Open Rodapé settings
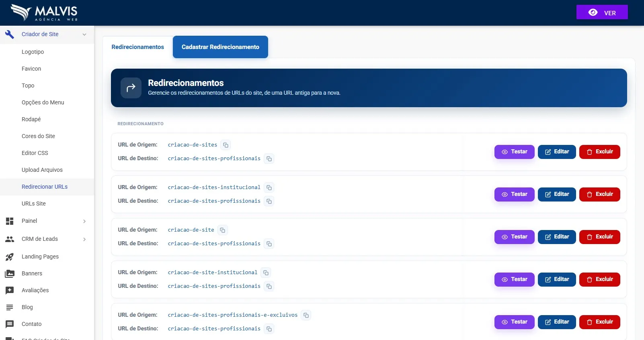 pos(47,119)
